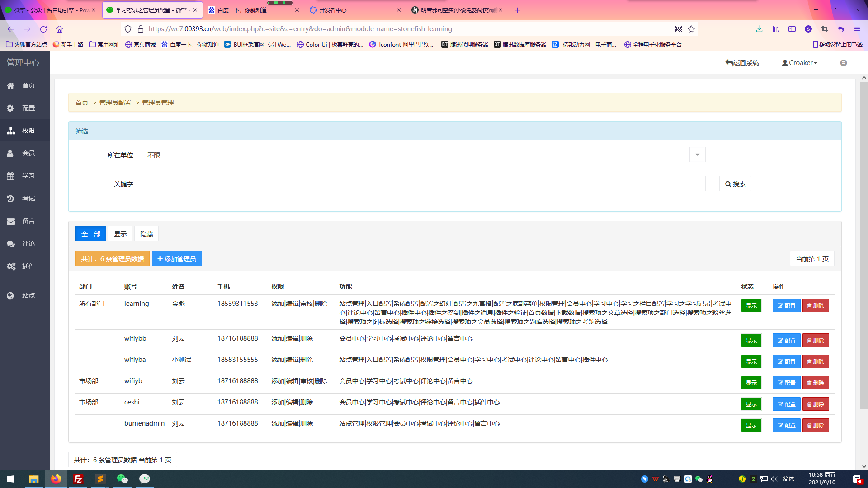Image resolution: width=868 pixels, height=488 pixels.
Task: Toggle 显示 status for wifiyb row
Action: click(x=751, y=383)
